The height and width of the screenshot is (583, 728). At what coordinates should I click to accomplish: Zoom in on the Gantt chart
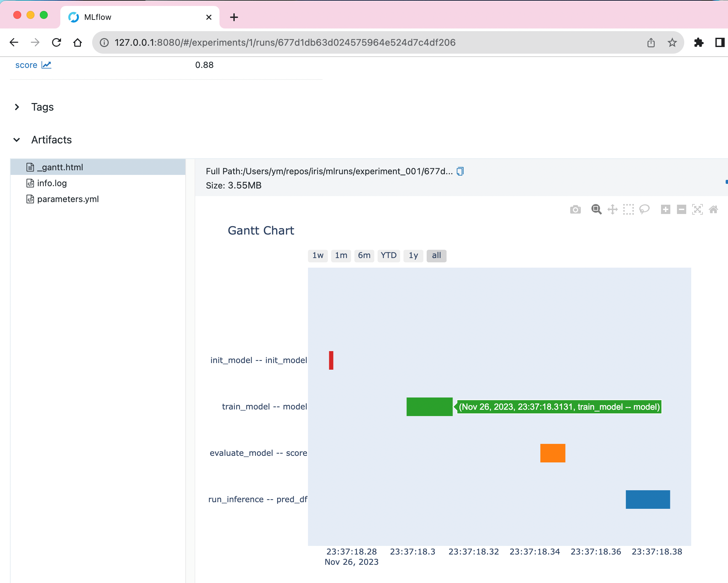666,209
